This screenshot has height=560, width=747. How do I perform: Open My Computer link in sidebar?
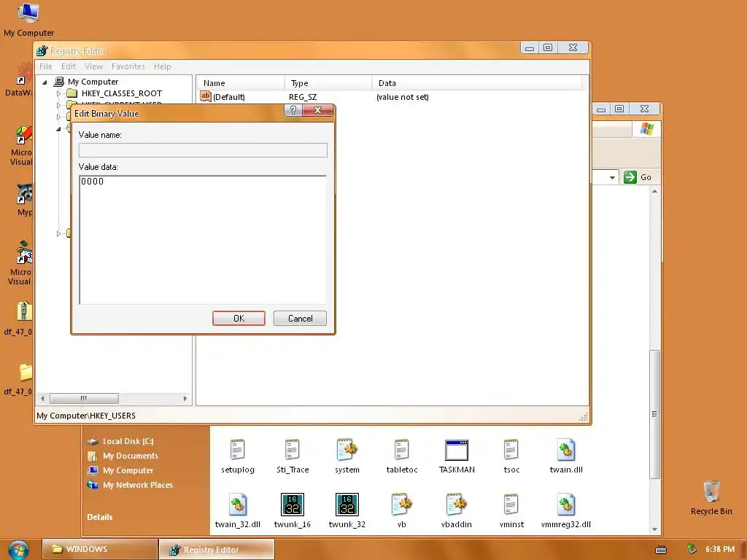128,470
